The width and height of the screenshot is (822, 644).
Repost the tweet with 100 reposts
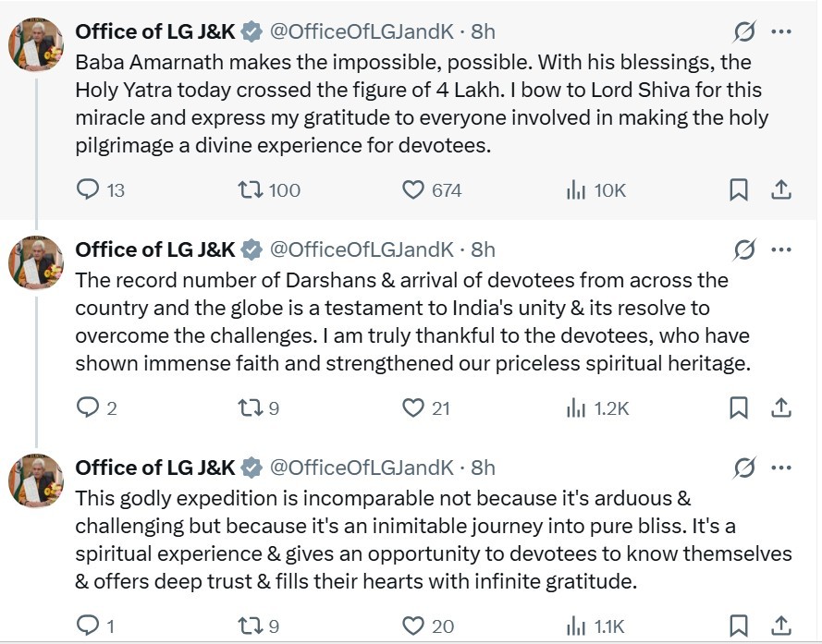click(249, 189)
